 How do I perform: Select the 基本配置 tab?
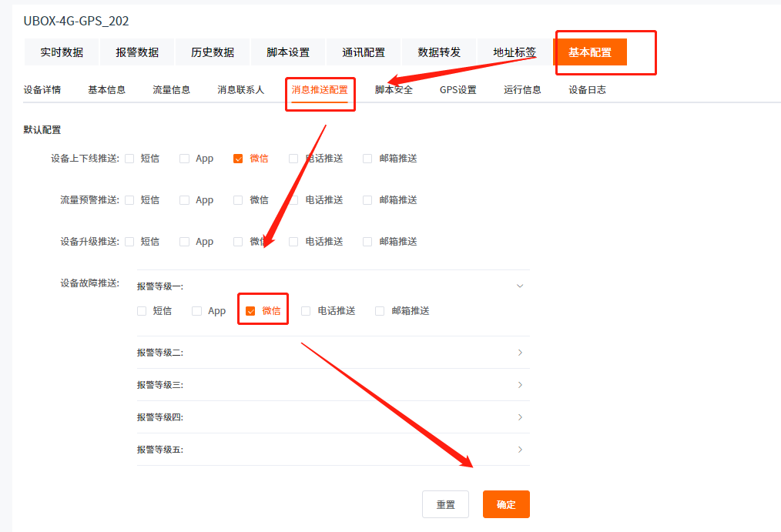pyautogui.click(x=590, y=52)
